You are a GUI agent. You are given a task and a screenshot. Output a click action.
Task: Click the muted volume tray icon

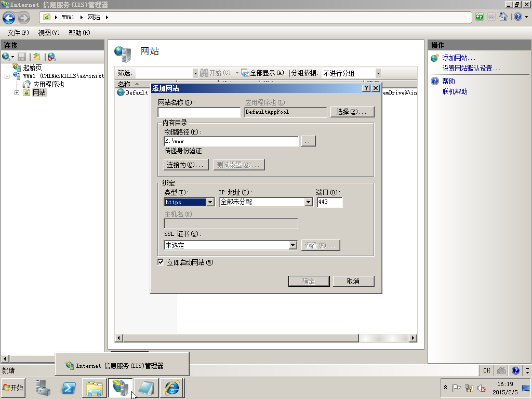click(x=481, y=388)
